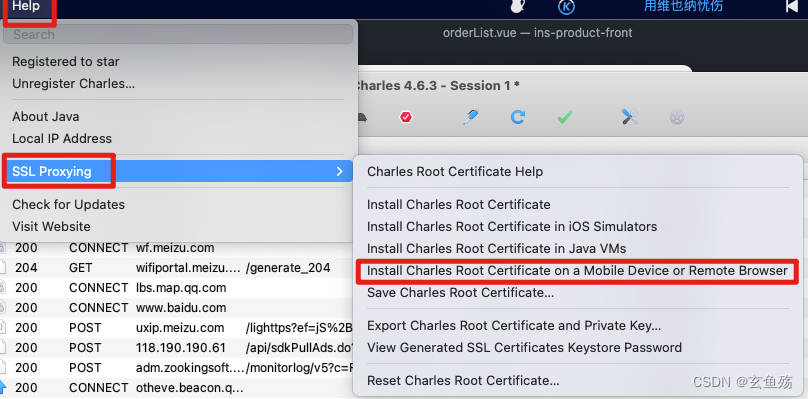
Task: Select the www.baidu.com CONNECT row
Action: pyautogui.click(x=176, y=308)
